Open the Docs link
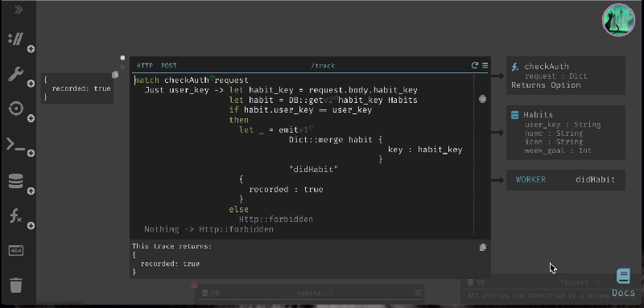The width and height of the screenshot is (644, 308). coord(623,283)
